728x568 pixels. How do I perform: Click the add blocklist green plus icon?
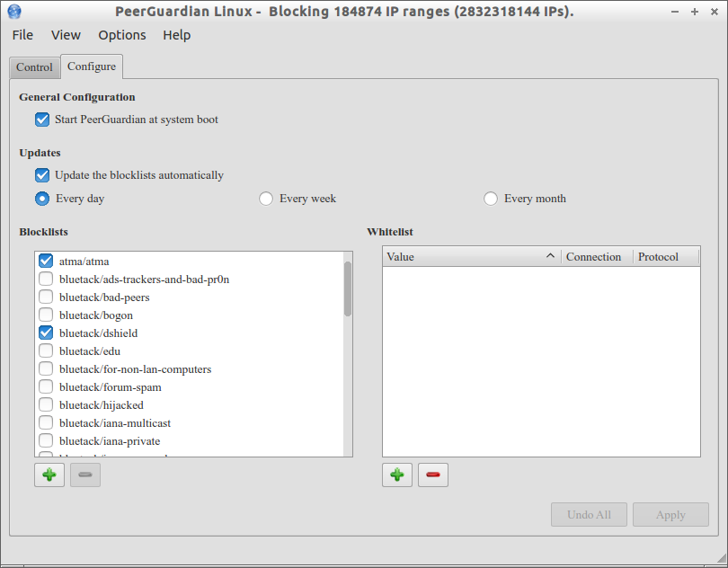[49, 475]
